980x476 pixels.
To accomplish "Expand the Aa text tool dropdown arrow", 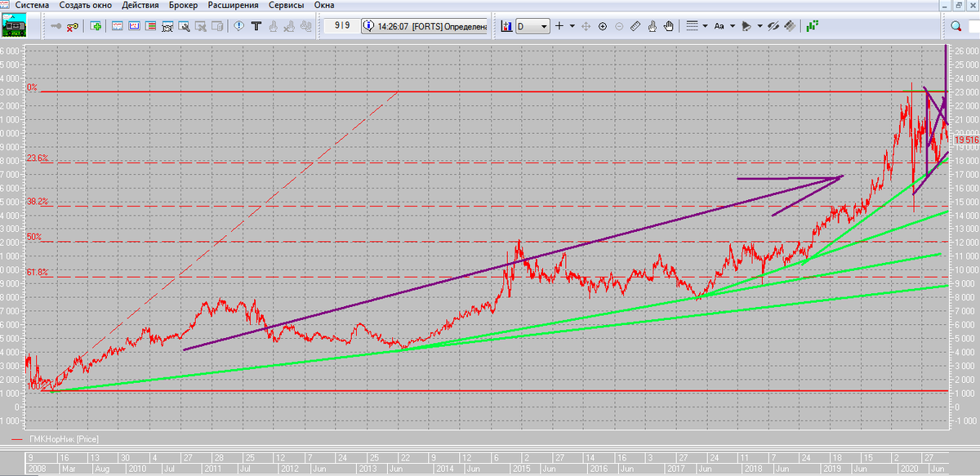I will 733,26.
